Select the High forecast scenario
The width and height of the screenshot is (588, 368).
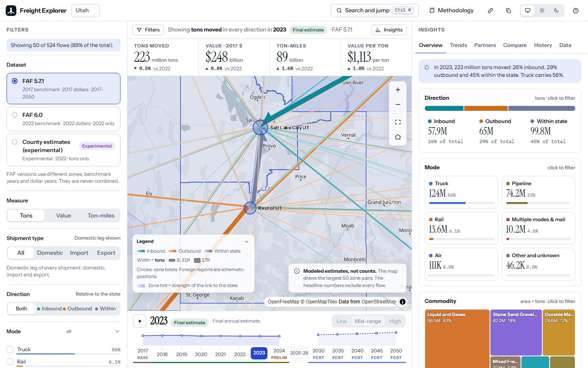(395, 321)
